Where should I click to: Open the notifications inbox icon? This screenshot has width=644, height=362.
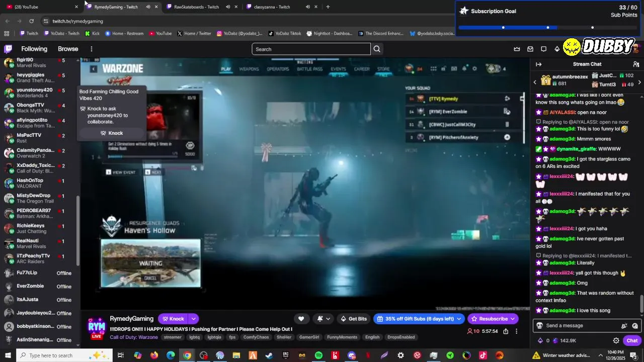[x=530, y=49]
